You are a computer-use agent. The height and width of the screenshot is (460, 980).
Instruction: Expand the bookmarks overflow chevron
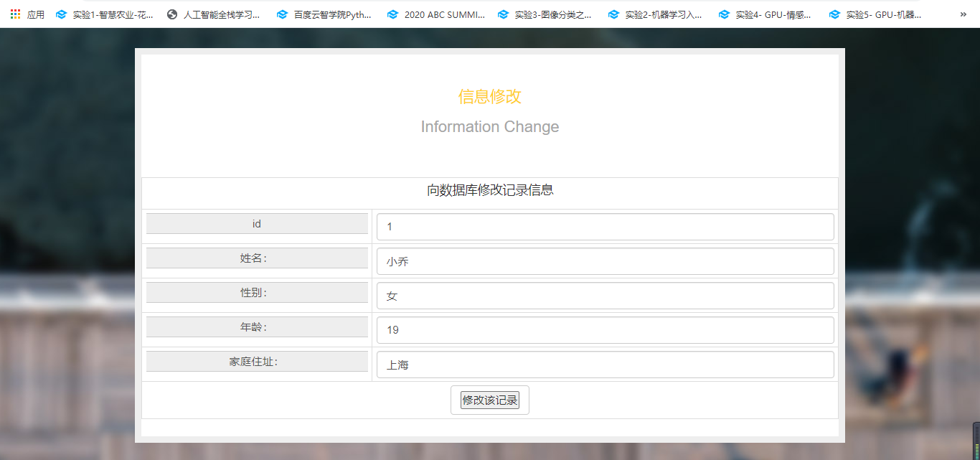(x=963, y=14)
